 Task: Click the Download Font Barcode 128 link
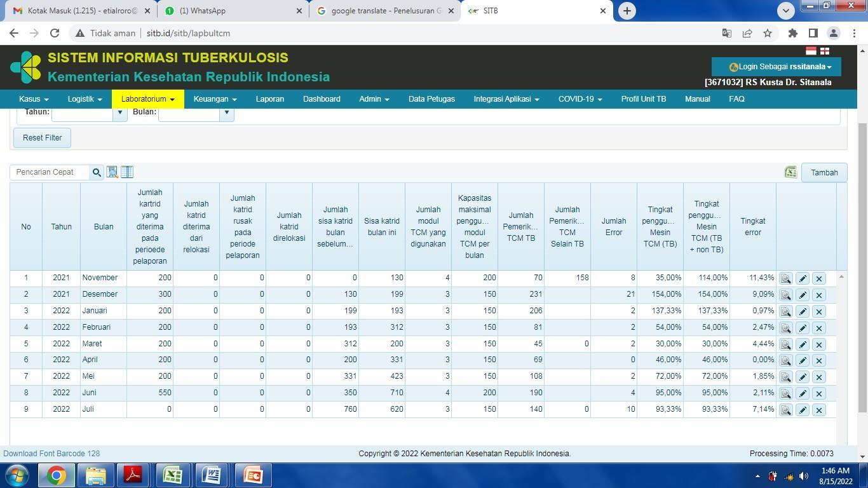click(51, 454)
